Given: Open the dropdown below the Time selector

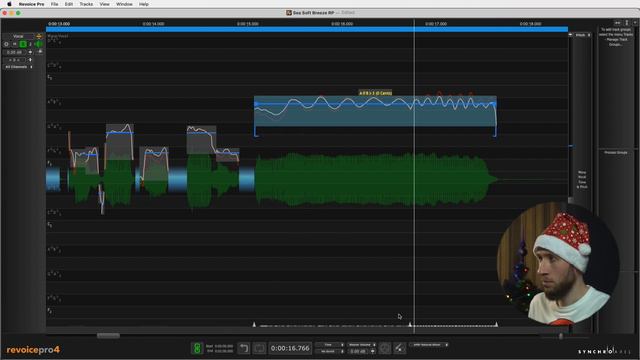Looking at the screenshot, I should click(x=330, y=351).
